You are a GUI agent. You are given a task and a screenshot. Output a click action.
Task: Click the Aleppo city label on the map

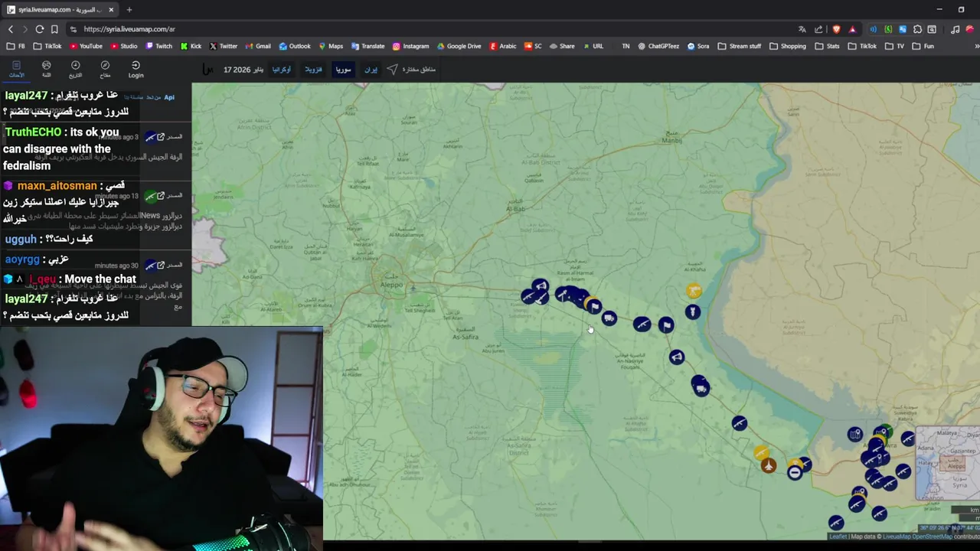tap(391, 285)
